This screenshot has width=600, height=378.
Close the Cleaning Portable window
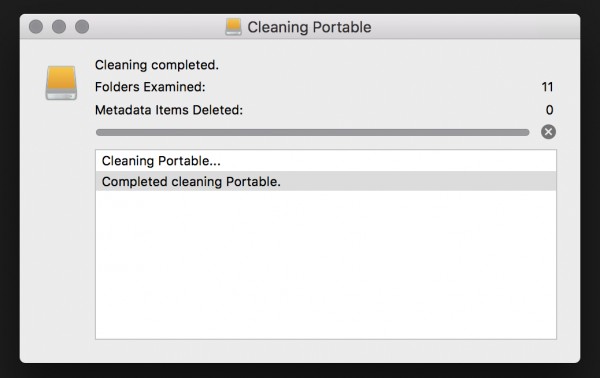click(36, 27)
